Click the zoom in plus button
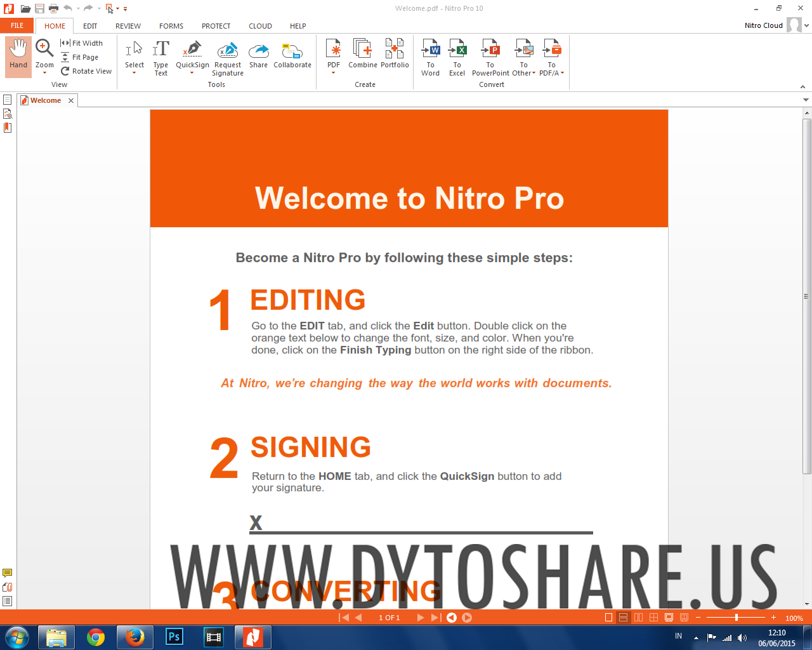Screen dimensions: 812x650 773,618
